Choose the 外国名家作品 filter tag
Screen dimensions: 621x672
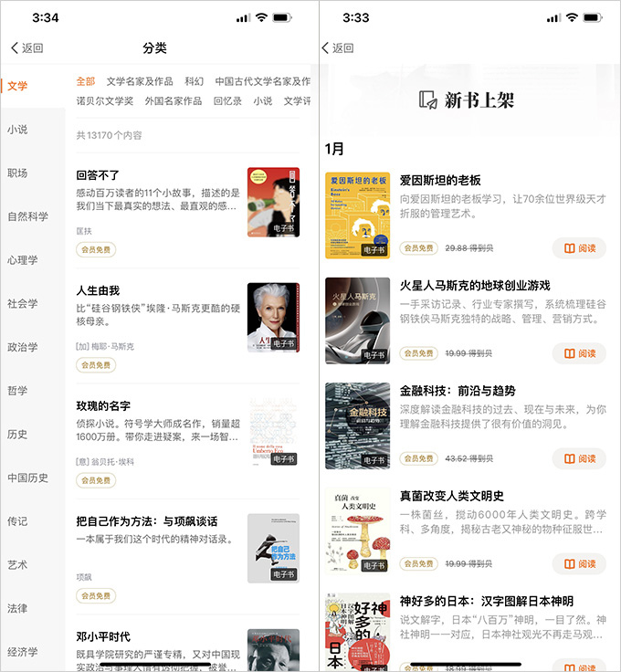point(174,101)
